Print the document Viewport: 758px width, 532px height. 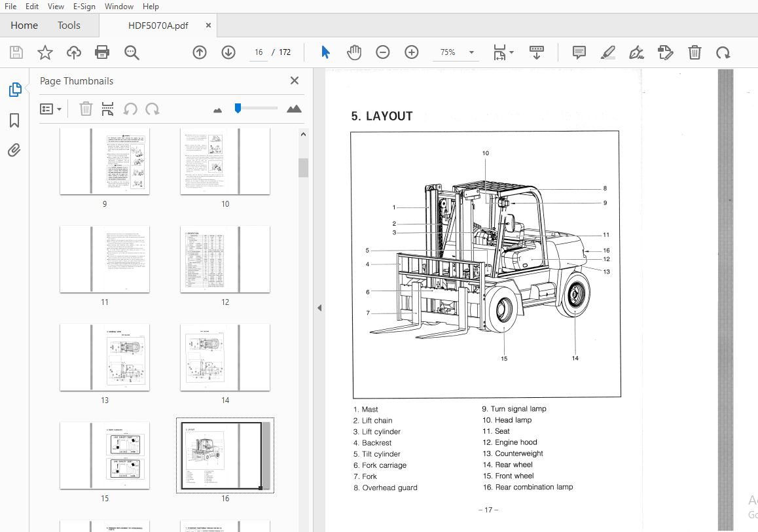coord(102,52)
